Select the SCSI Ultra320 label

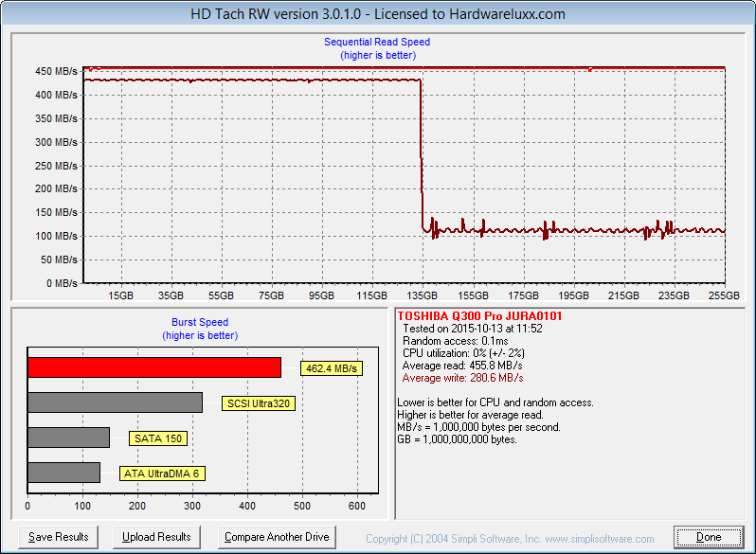pyautogui.click(x=259, y=403)
